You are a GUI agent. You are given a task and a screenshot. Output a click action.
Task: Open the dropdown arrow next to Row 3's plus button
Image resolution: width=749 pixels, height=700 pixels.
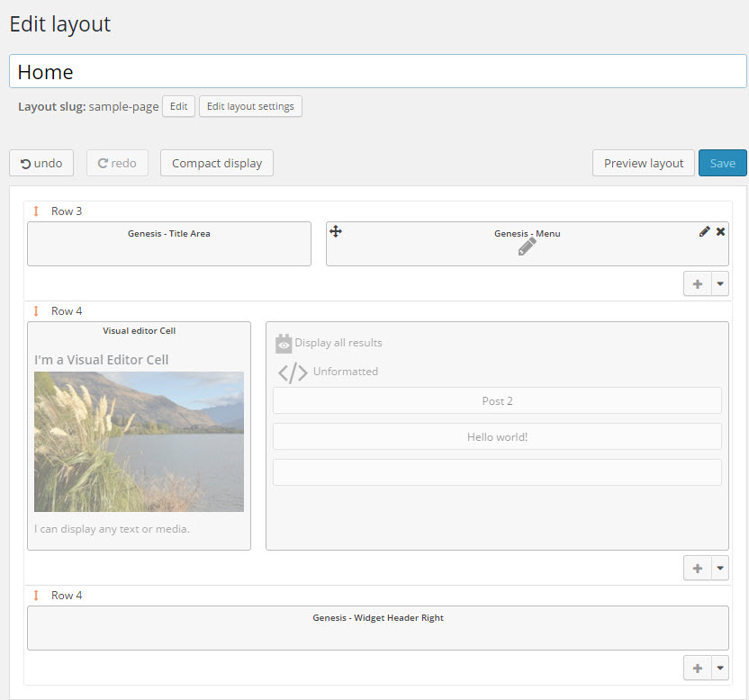[x=720, y=284]
